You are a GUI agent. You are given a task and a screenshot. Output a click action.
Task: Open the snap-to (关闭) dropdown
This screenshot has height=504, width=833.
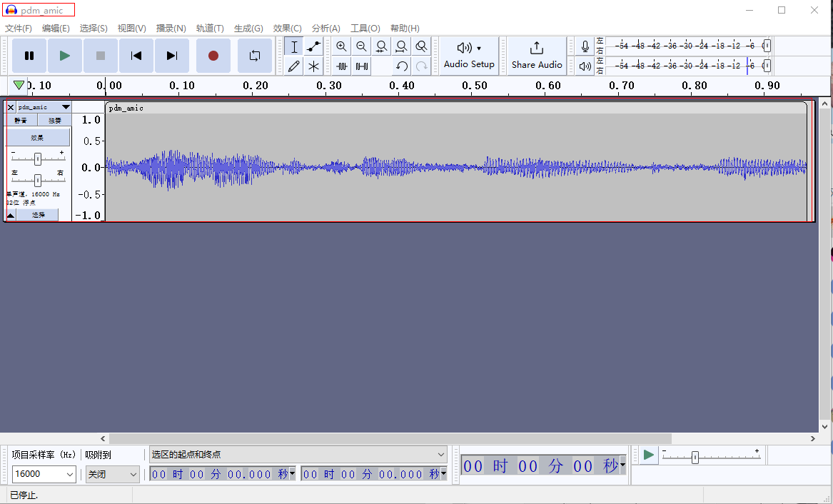pos(133,474)
